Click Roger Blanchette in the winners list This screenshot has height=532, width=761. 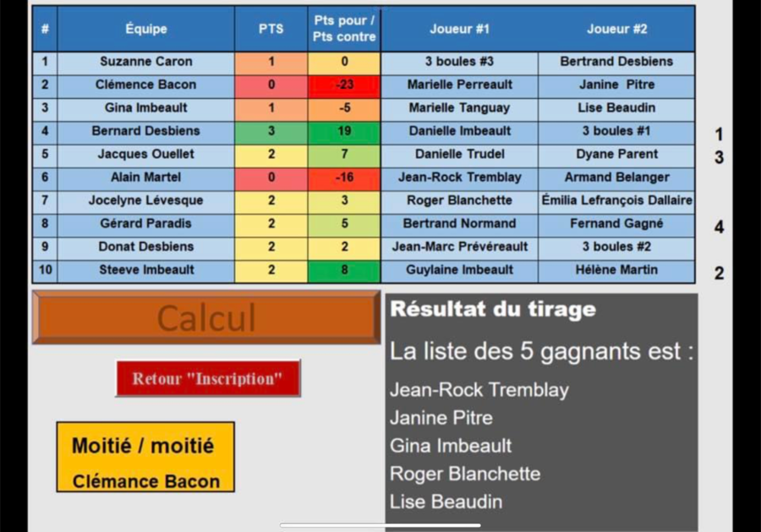[x=465, y=474]
